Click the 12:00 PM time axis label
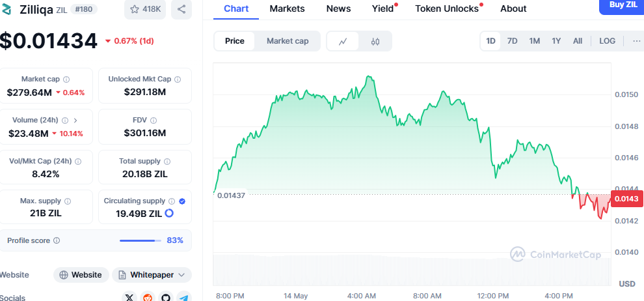This screenshot has width=644, height=301. [494, 296]
